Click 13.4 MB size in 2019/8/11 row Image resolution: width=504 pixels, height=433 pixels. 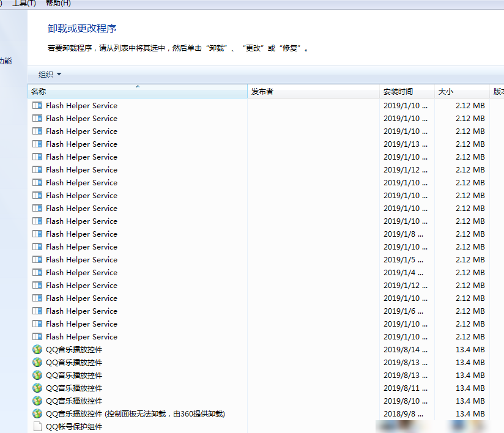click(x=470, y=388)
